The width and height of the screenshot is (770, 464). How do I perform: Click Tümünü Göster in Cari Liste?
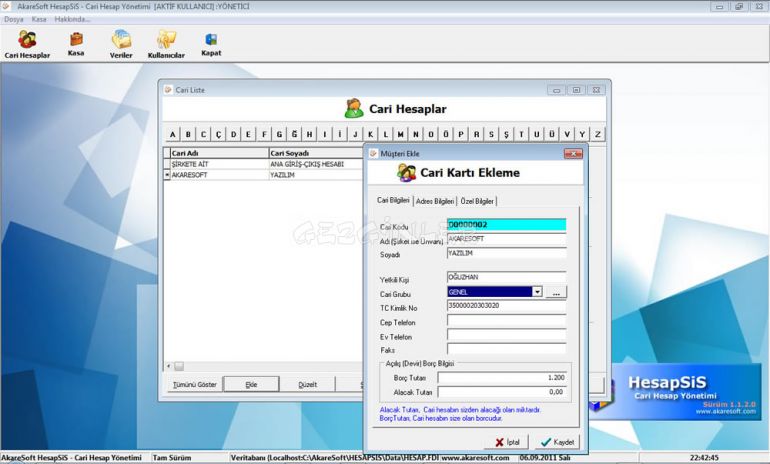pos(194,384)
